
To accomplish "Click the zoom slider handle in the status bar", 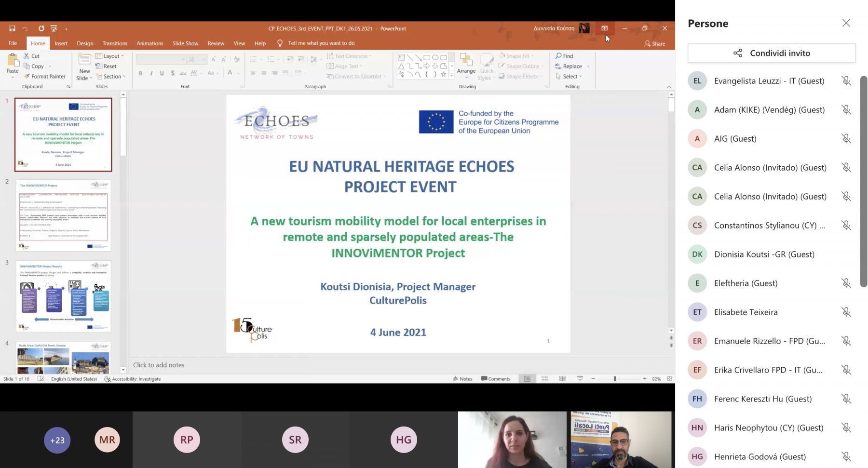I will (x=615, y=379).
